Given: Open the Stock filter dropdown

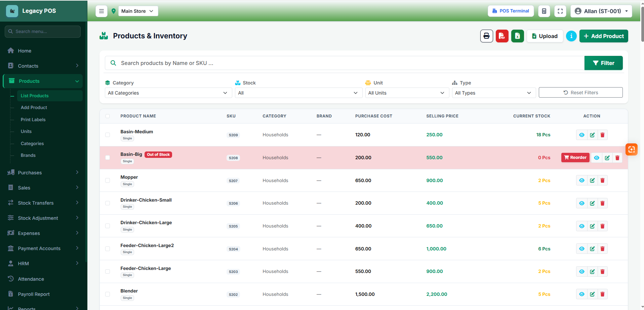Looking at the screenshot, I should [x=298, y=93].
